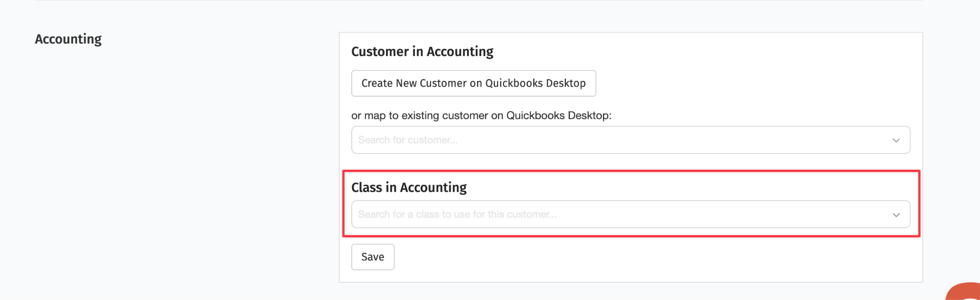Click the "Customer in Accounting" heading
980x300 pixels.
422,52
